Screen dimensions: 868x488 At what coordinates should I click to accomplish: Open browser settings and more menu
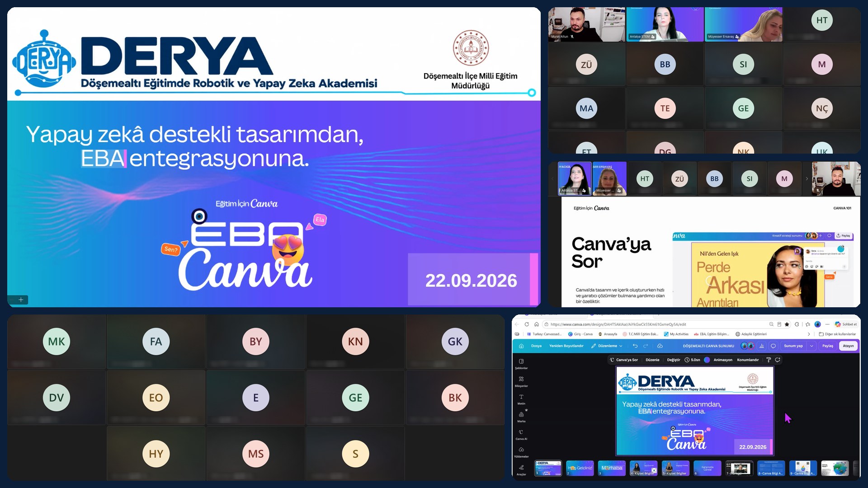pyautogui.click(x=827, y=324)
